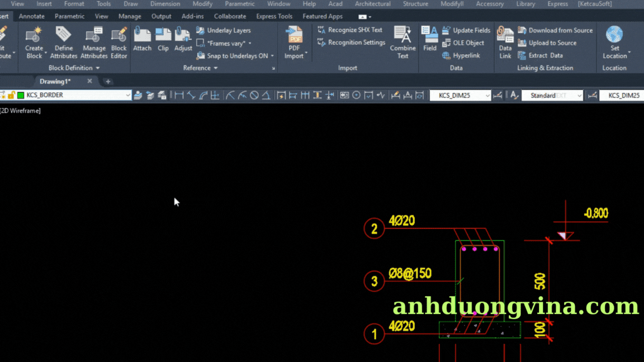Viewport: 644px width, 362px height.
Task: Open the Dimension menu
Action: click(x=165, y=4)
